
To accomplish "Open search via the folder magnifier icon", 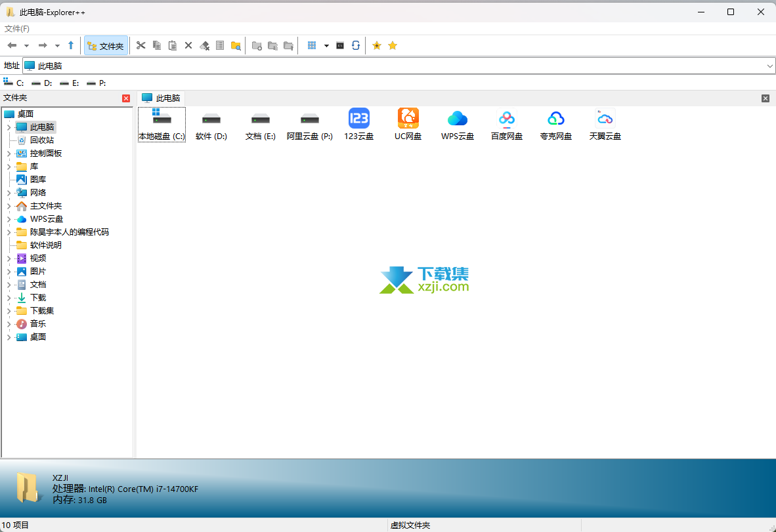I will 236,45.
